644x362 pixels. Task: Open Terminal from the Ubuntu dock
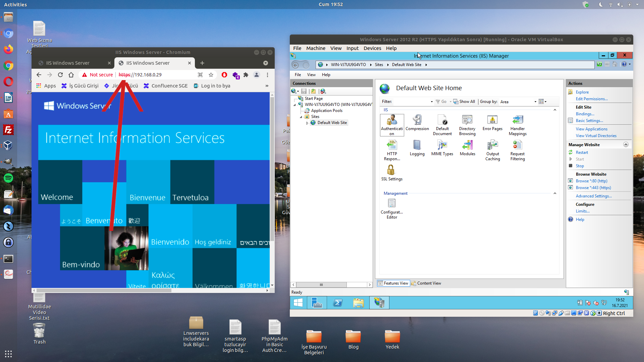point(8,258)
